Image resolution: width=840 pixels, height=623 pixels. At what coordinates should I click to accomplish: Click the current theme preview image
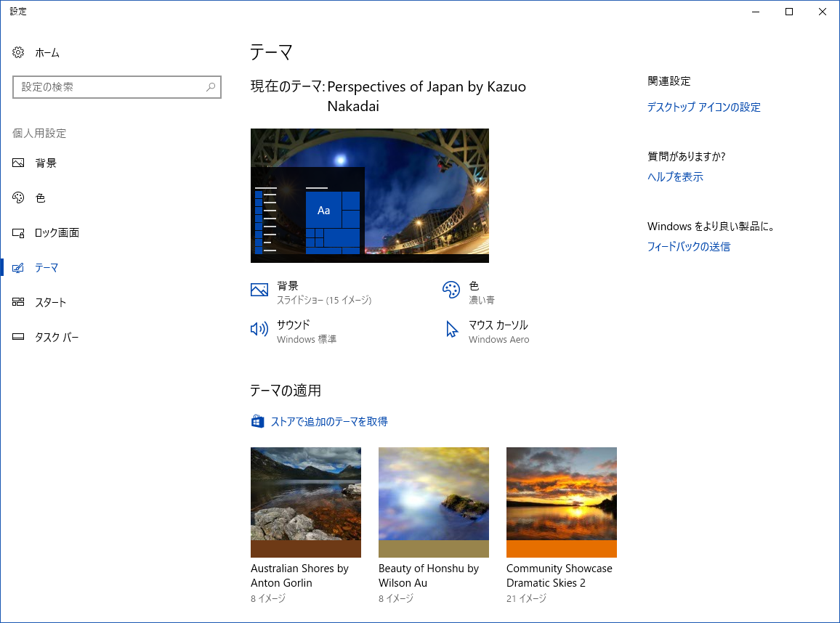click(370, 195)
